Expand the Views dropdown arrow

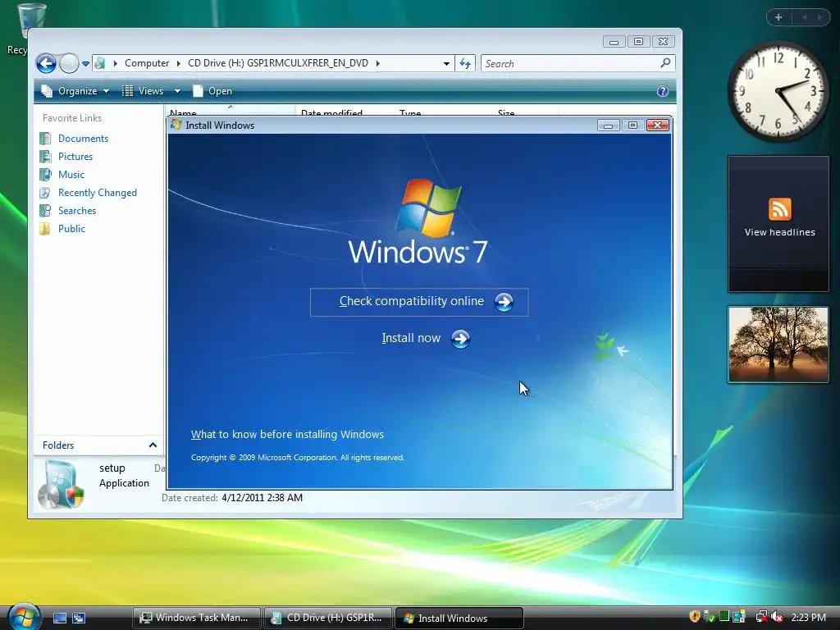tap(177, 91)
